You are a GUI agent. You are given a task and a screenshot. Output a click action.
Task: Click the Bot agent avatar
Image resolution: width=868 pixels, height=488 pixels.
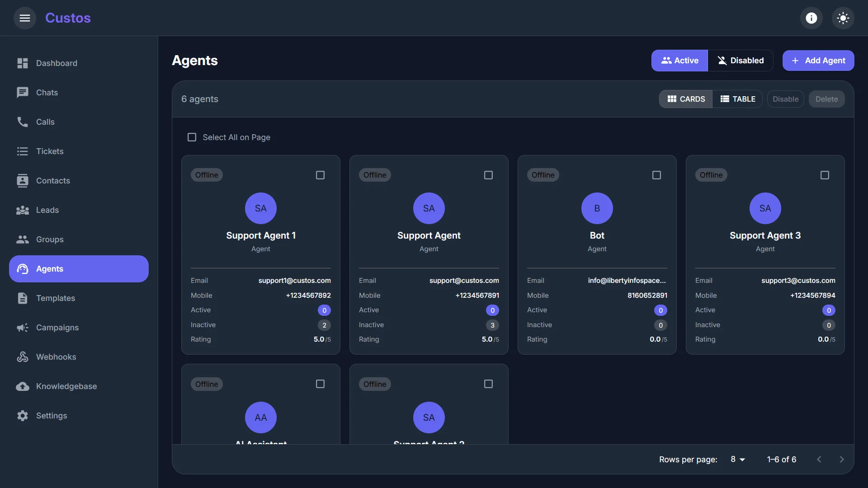coord(597,208)
